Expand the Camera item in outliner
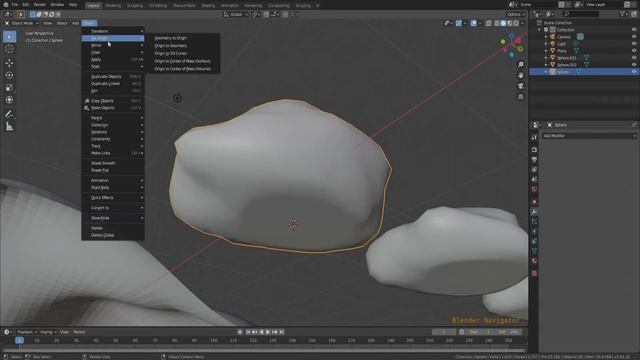This screenshot has width=640, height=360. [546, 37]
